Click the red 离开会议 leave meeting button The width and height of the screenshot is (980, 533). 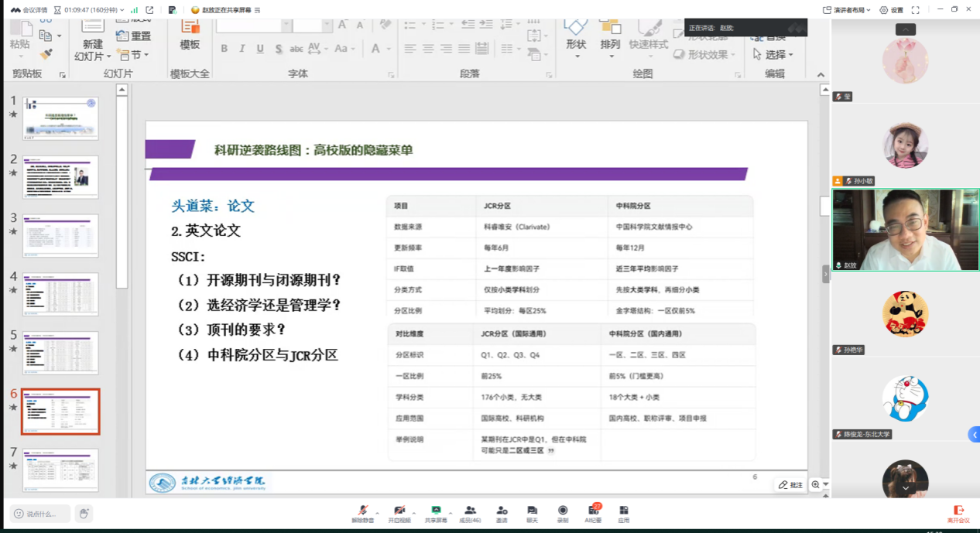(958, 512)
